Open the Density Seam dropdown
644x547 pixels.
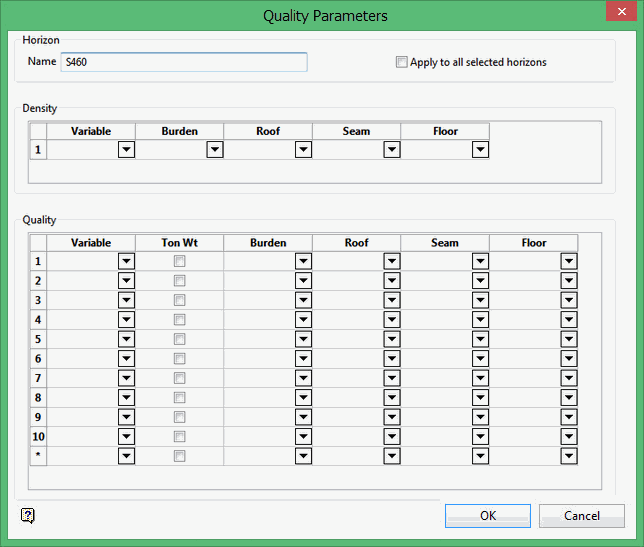392,150
